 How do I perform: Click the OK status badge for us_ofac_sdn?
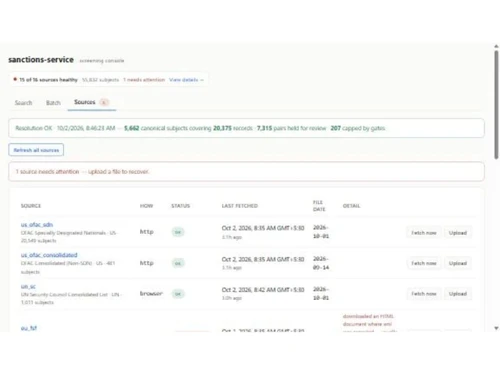[x=178, y=232]
